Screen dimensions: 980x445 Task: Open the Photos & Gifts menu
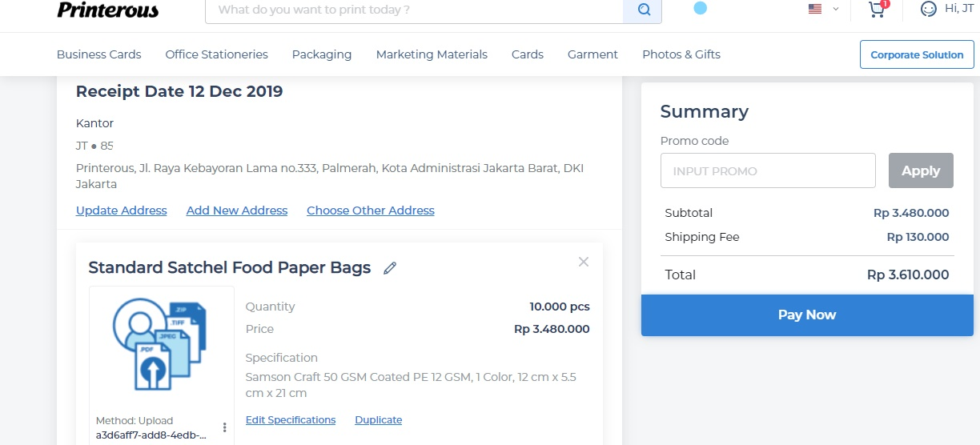[x=681, y=54]
